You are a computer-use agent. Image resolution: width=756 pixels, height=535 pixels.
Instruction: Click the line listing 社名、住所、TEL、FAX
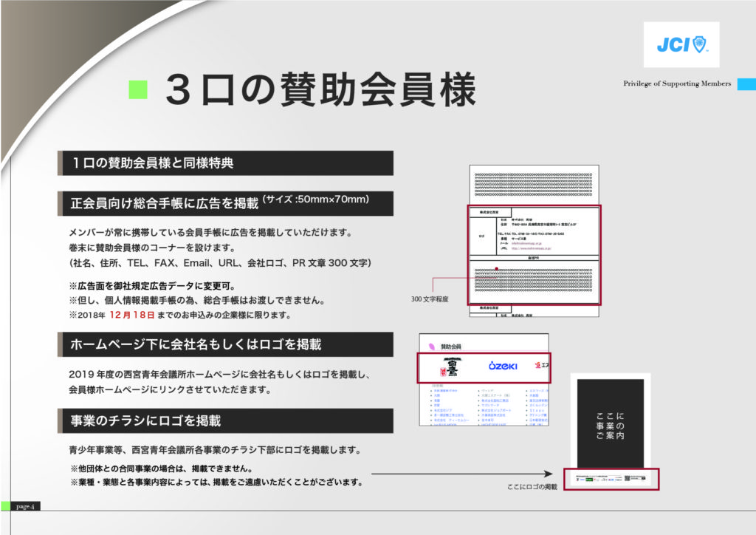[x=220, y=263]
